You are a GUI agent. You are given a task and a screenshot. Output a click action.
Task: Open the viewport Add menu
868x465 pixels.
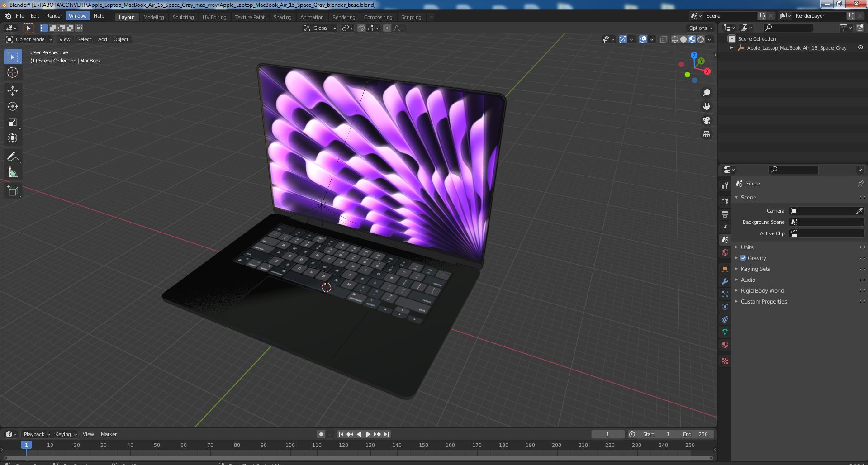pyautogui.click(x=103, y=39)
